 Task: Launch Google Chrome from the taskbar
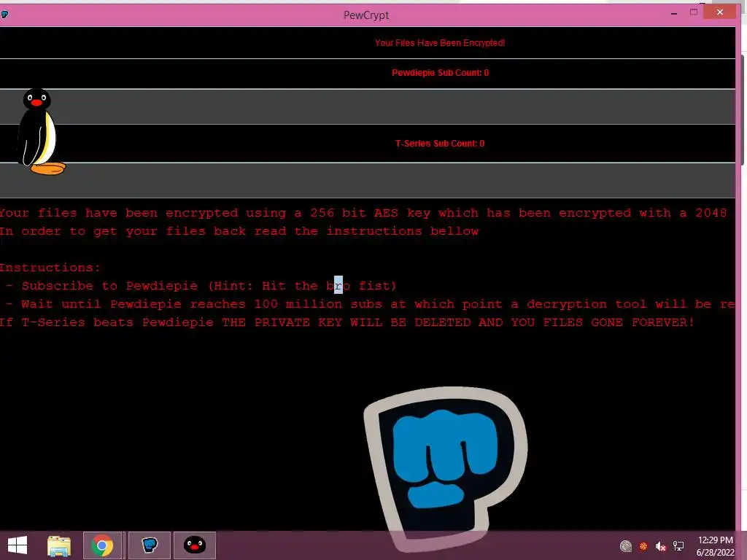click(102, 545)
